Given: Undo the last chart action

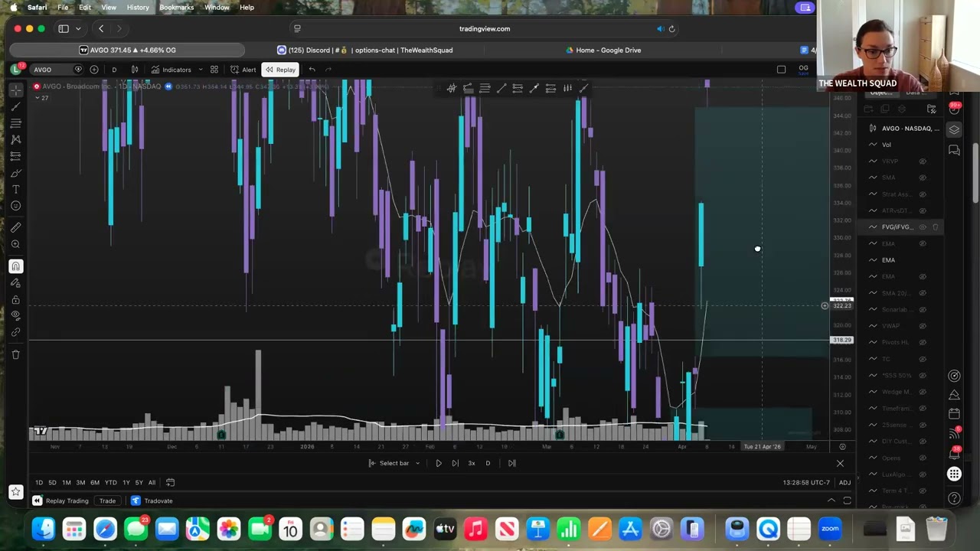Looking at the screenshot, I should [x=312, y=70].
